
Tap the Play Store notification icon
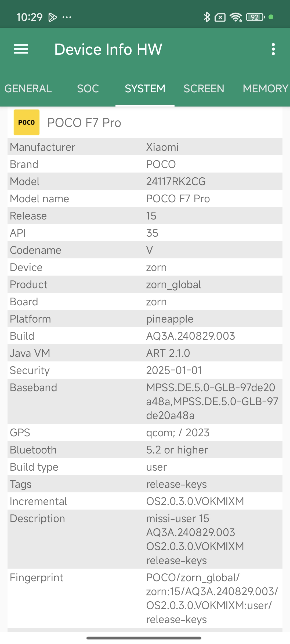52,17
